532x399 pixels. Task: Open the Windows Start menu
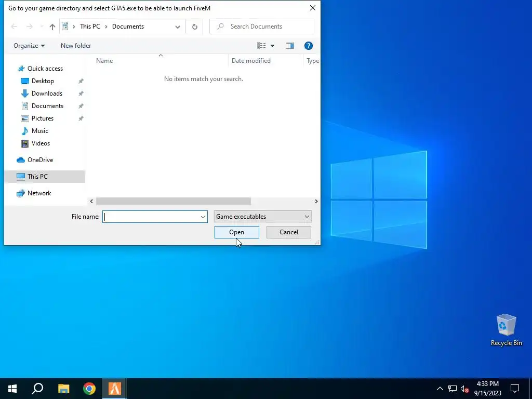(x=12, y=389)
